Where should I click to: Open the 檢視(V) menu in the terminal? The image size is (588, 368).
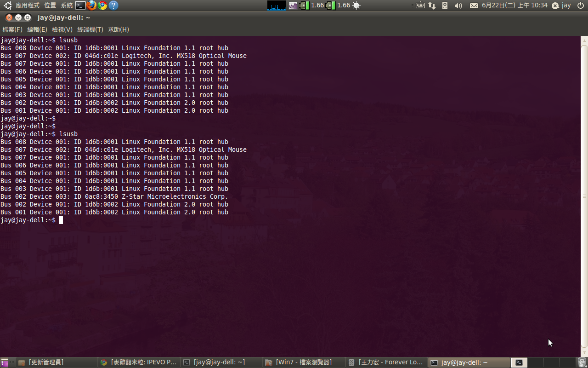click(62, 29)
